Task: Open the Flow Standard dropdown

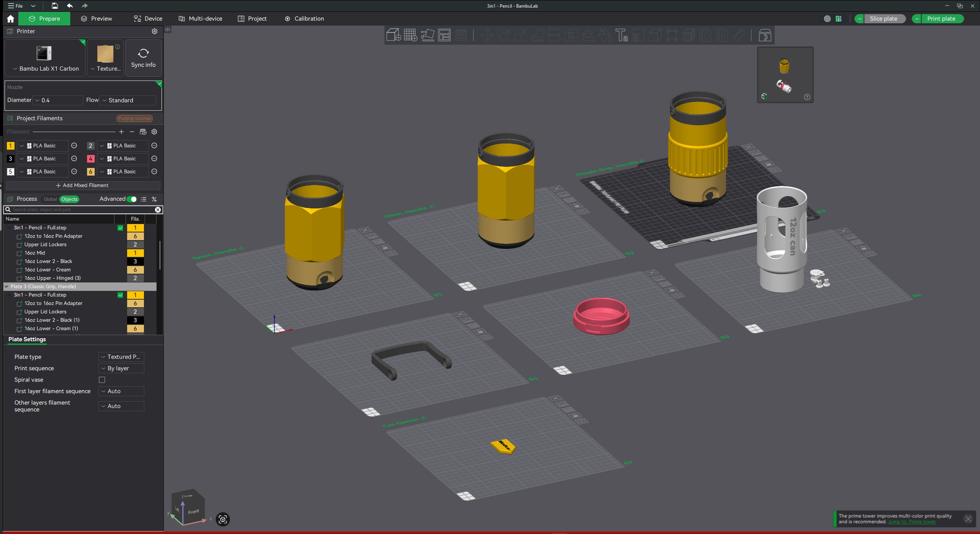Action: click(128, 100)
